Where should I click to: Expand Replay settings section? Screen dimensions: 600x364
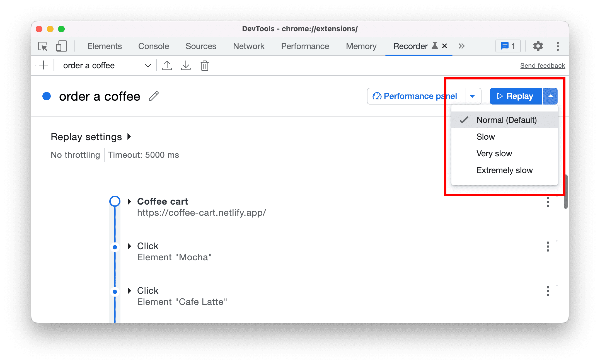(x=129, y=137)
